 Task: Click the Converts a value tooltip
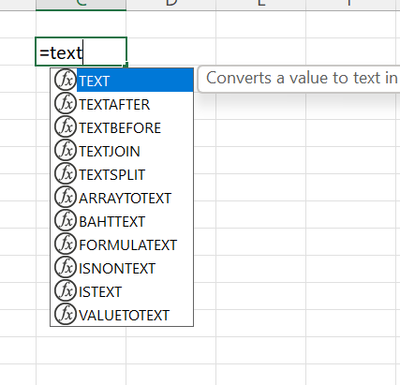(299, 79)
